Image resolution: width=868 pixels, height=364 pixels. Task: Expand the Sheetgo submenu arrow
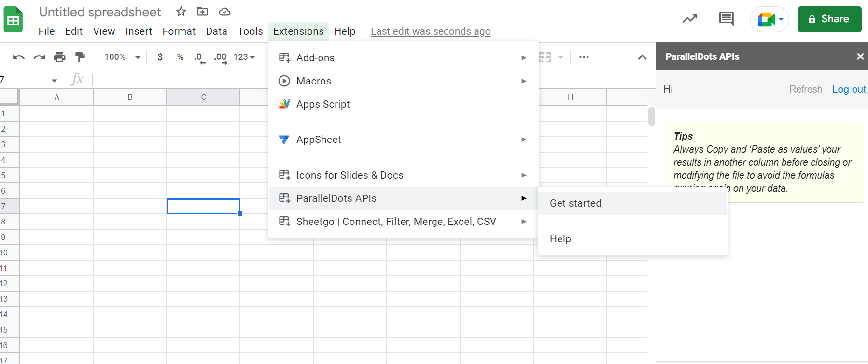pos(524,221)
